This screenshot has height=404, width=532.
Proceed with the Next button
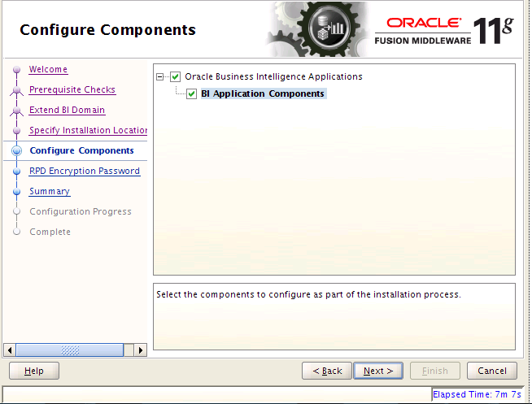click(x=378, y=371)
